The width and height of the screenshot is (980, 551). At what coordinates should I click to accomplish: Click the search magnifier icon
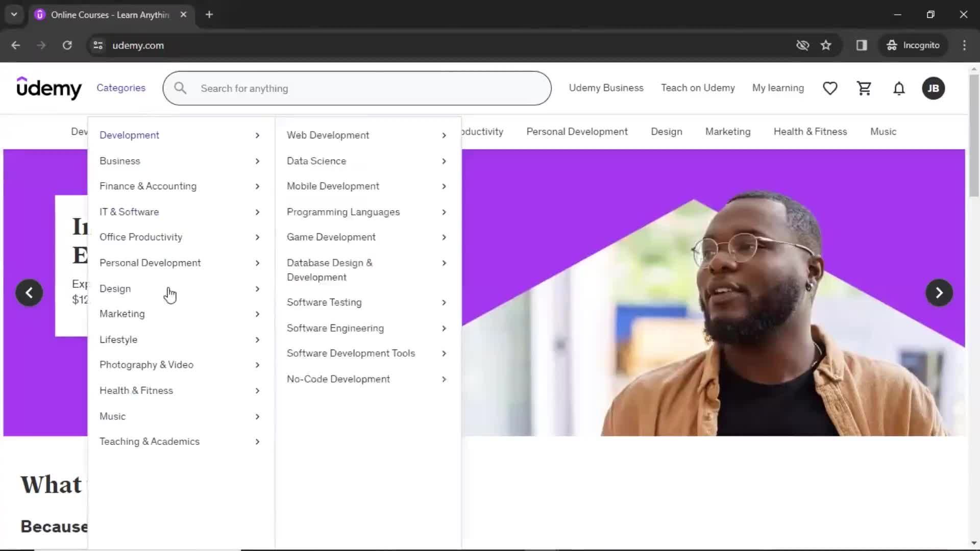pyautogui.click(x=180, y=88)
